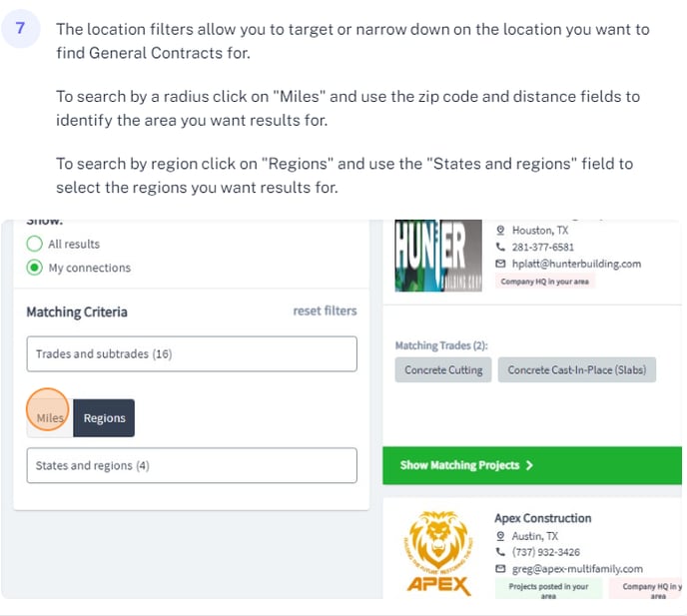
Task: Click the phone icon next to (737) 932-3426
Action: pyautogui.click(x=500, y=551)
